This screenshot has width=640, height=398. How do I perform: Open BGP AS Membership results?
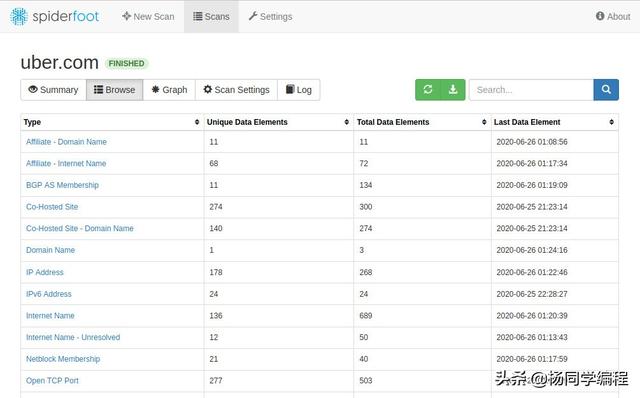point(62,185)
